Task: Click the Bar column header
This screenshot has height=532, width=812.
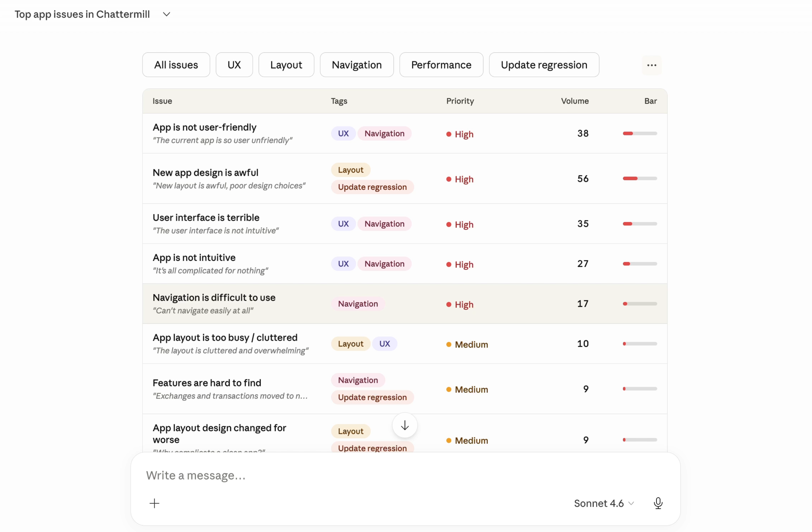Action: (651, 101)
